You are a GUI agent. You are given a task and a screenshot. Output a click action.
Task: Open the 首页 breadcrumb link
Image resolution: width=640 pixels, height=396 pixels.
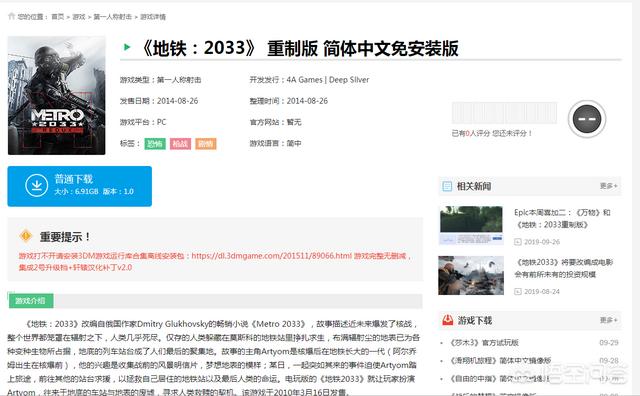(x=58, y=17)
